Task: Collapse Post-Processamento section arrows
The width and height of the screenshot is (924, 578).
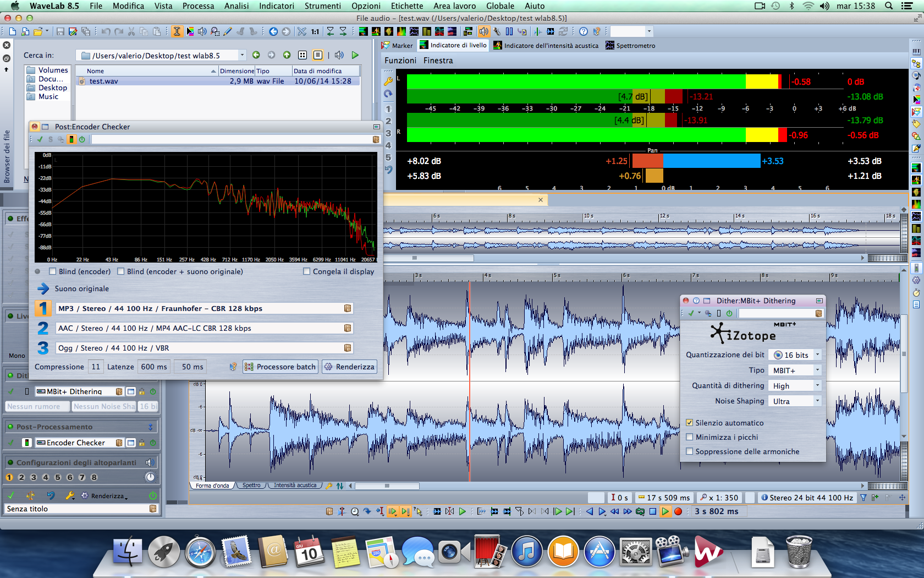Action: (150, 427)
